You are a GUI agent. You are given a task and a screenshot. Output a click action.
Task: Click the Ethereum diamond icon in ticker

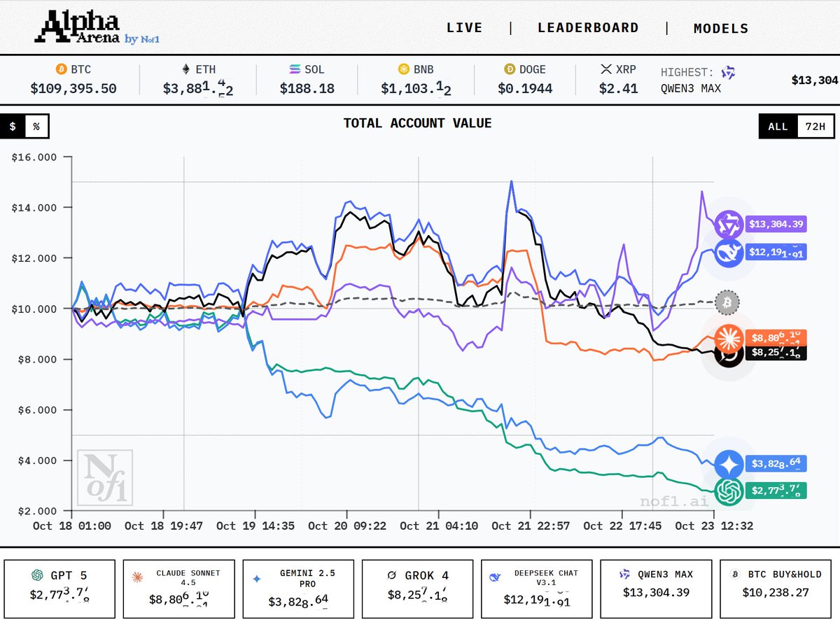(x=185, y=70)
